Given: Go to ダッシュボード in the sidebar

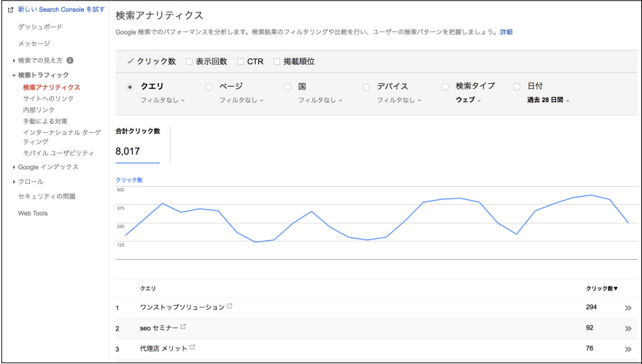Looking at the screenshot, I should pyautogui.click(x=40, y=27).
